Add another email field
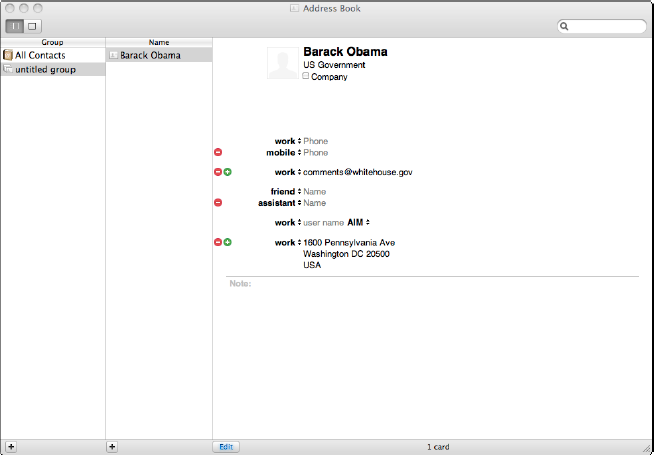Image resolution: width=654 pixels, height=456 pixels. [228, 172]
